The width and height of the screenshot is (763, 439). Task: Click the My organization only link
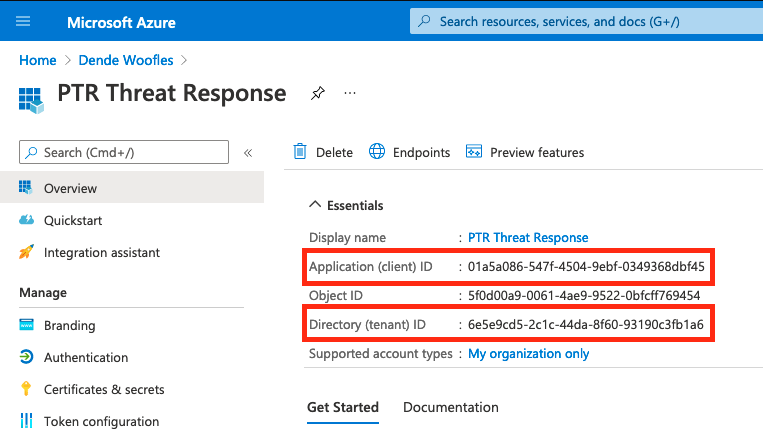pos(529,354)
